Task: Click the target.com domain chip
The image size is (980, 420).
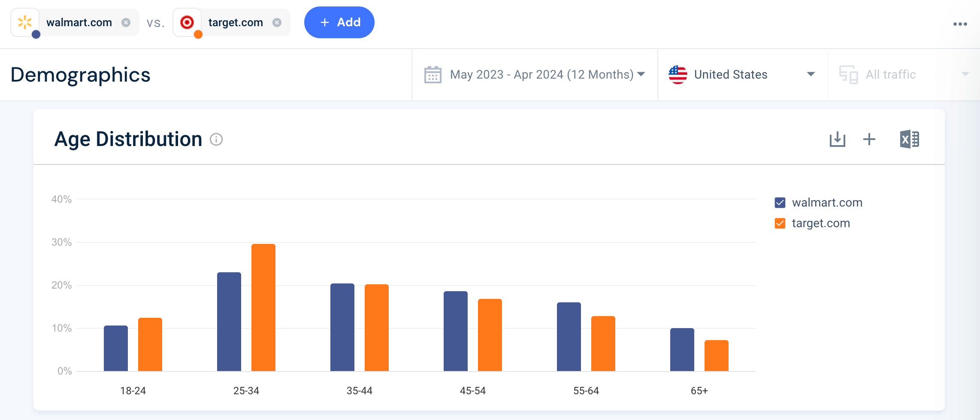Action: click(x=236, y=22)
